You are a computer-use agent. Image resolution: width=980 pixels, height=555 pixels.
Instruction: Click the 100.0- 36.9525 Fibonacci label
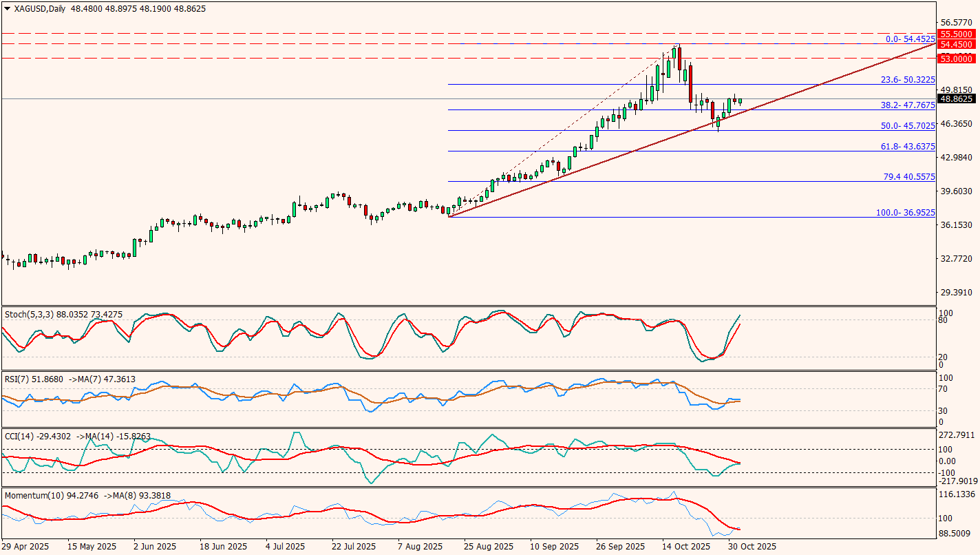[905, 213]
